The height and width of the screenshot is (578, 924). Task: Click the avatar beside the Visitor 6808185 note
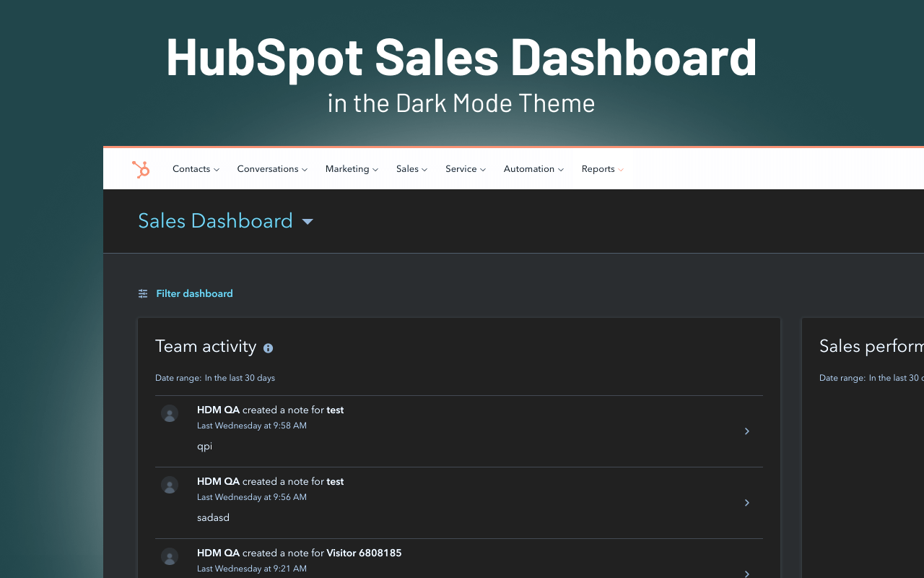(x=169, y=556)
